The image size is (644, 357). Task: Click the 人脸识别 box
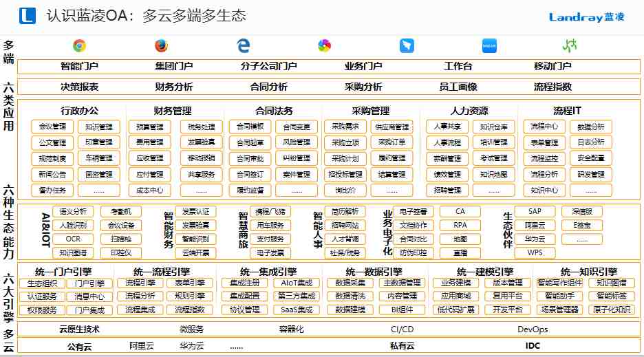[73, 225]
